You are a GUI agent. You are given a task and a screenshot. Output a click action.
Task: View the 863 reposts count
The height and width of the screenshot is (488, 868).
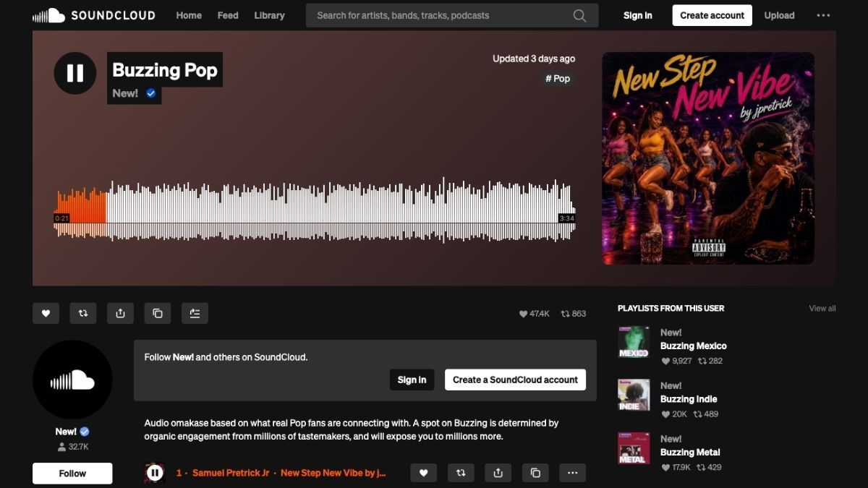pyautogui.click(x=574, y=314)
